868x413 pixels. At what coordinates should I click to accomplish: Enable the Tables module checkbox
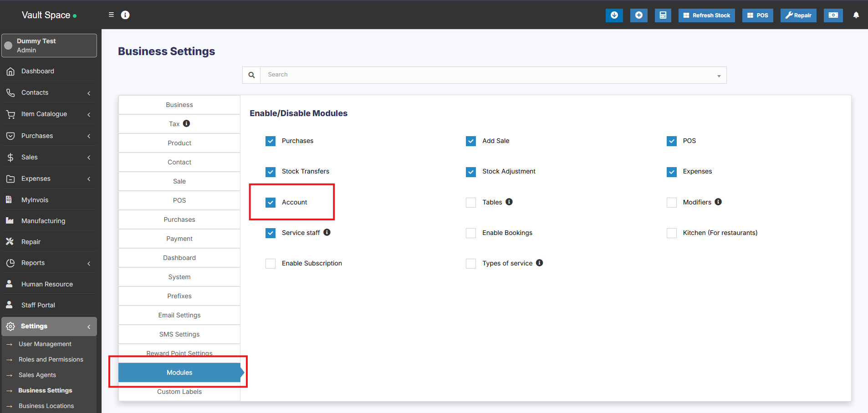[x=471, y=203]
